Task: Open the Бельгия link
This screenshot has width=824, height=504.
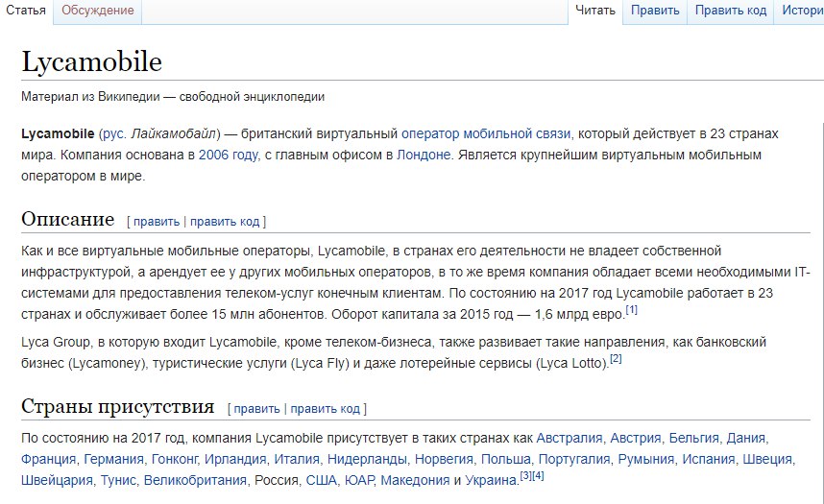Action: point(693,439)
